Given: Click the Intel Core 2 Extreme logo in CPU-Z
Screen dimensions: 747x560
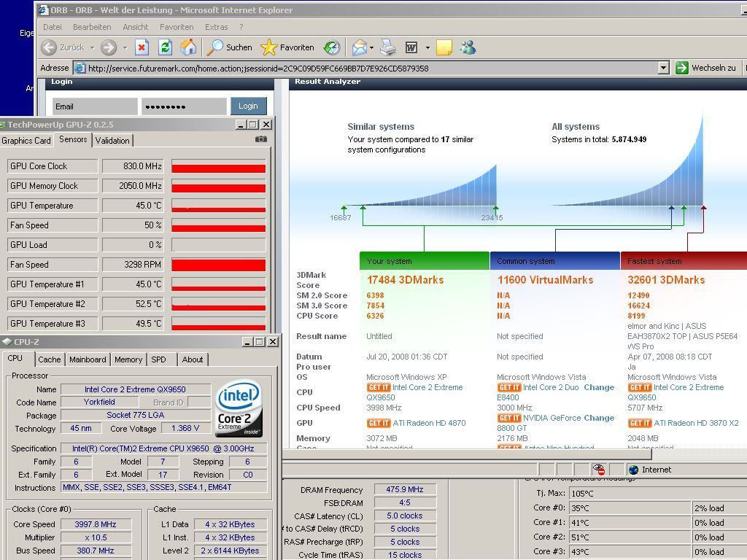Looking at the screenshot, I should 239,408.
